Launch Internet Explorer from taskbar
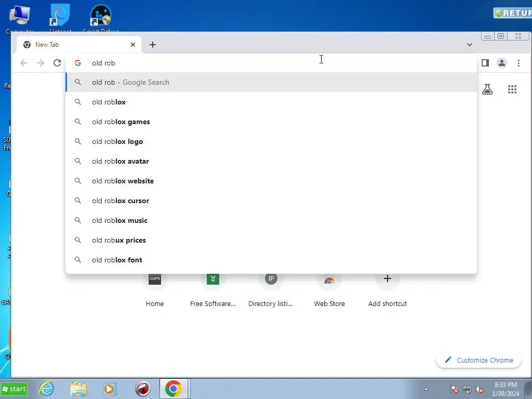Screen dimensions: 532x399 tap(46, 389)
